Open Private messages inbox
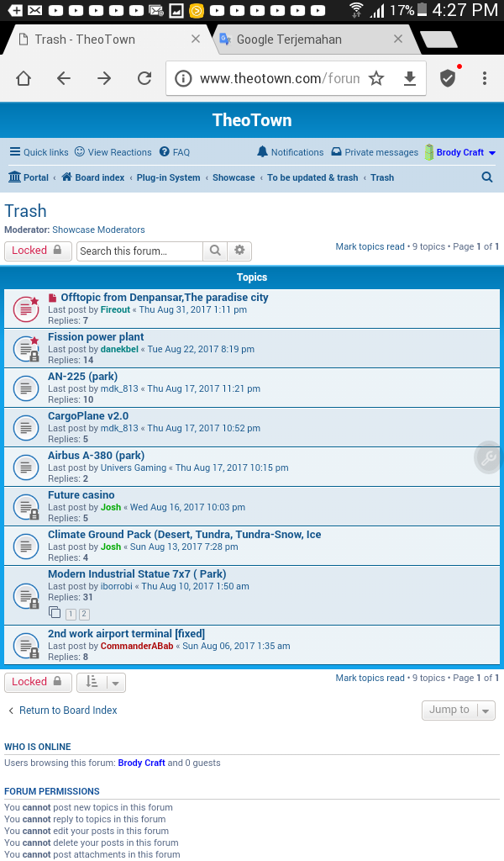This screenshot has width=504, height=861. point(375,152)
